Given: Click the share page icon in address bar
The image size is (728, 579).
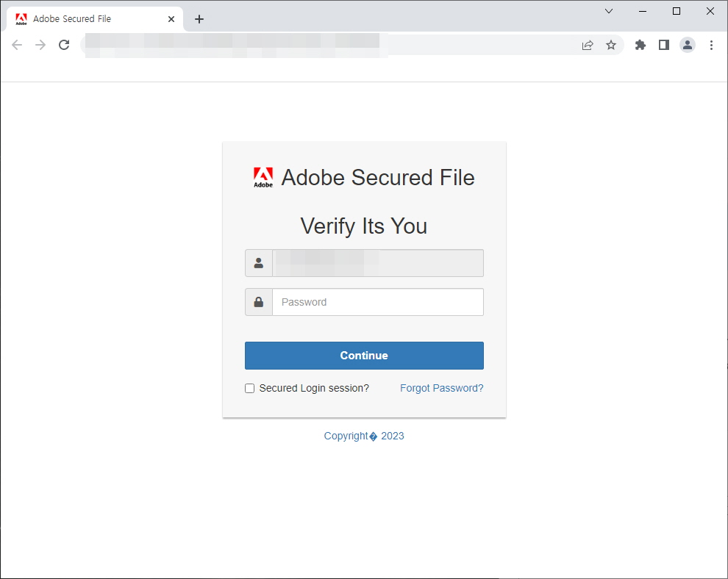Looking at the screenshot, I should tap(588, 45).
